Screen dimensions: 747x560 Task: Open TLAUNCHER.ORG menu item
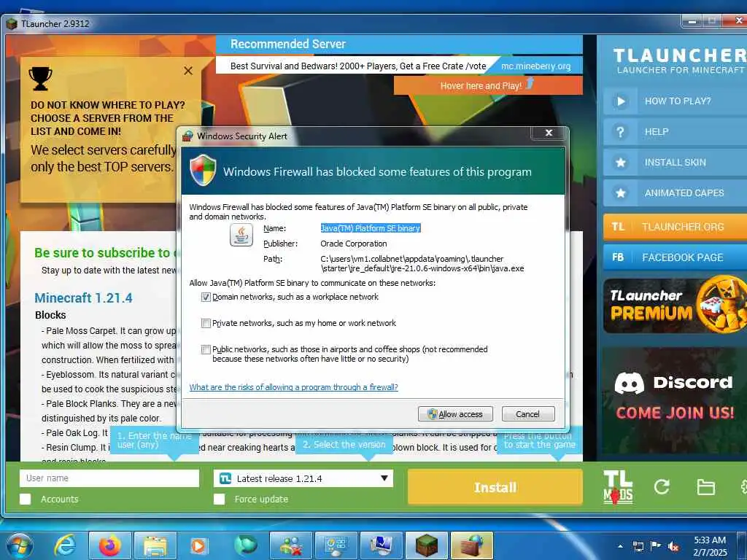675,227
